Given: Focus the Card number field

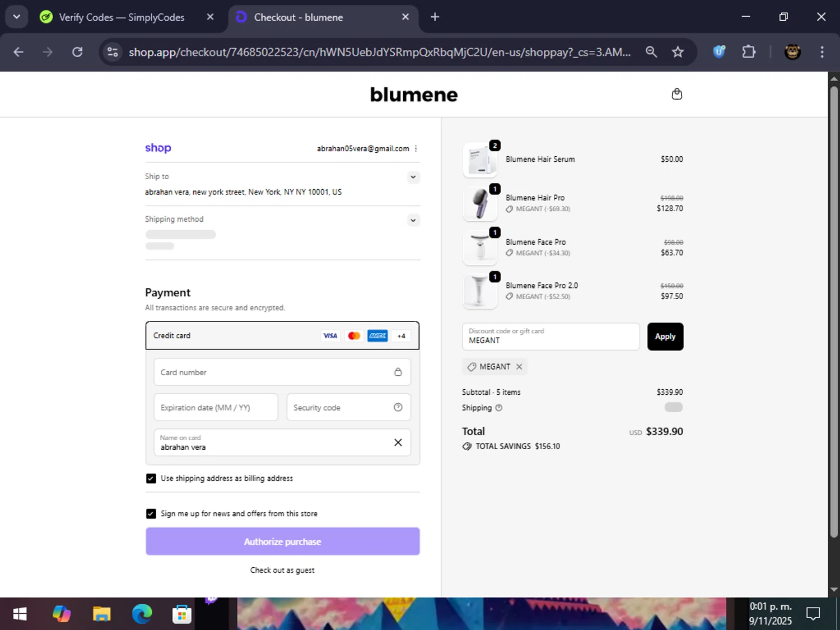Looking at the screenshot, I should 282,372.
